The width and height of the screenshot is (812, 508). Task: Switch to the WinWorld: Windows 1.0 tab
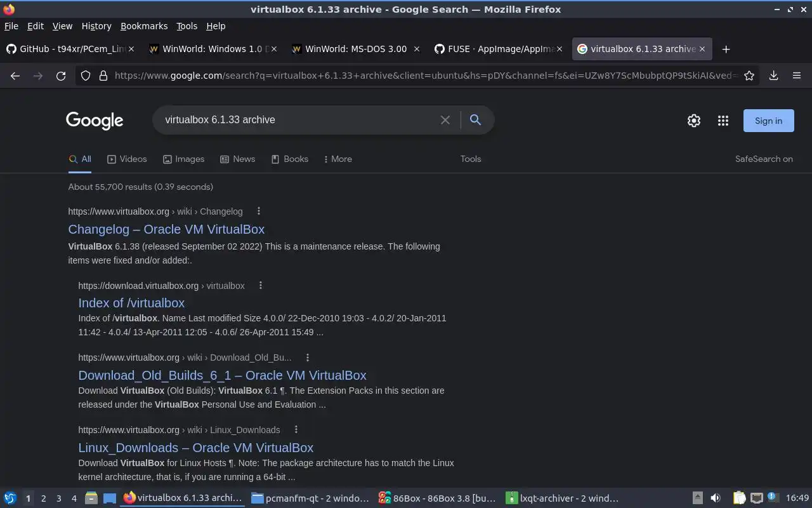pyautogui.click(x=213, y=49)
